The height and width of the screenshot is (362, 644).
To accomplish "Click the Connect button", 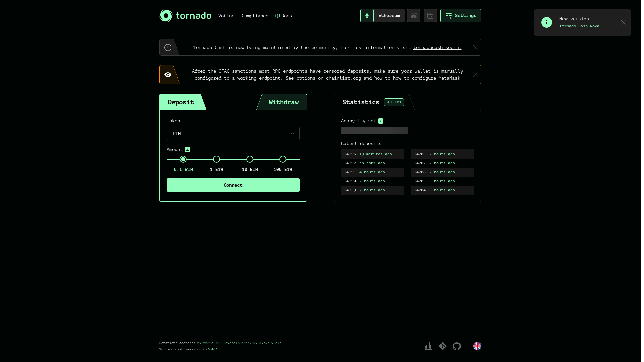I will point(233,185).
